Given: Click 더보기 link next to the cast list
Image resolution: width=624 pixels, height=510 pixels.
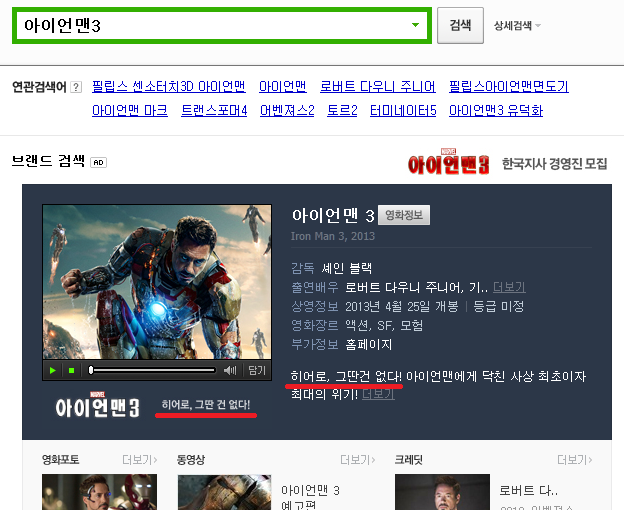Looking at the screenshot, I should pyautogui.click(x=509, y=287).
